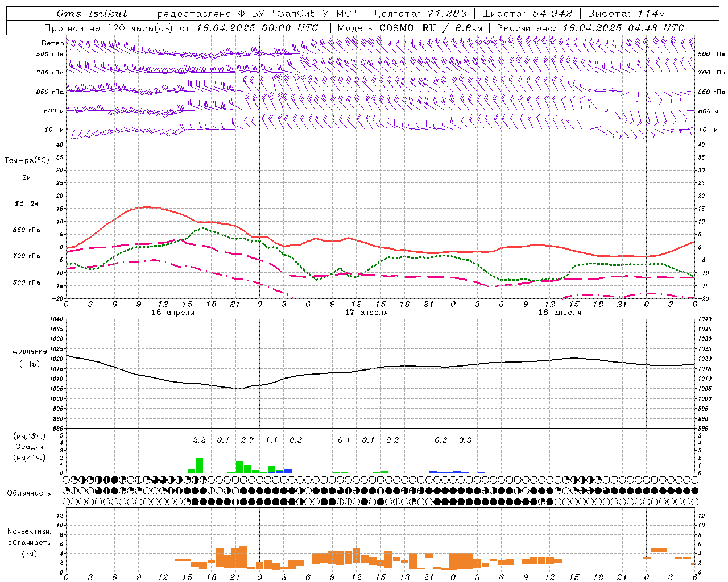This screenshot has height=582, width=728.
Task: Click the dashed green line under "Td 2м" legend
Action: click(25, 210)
